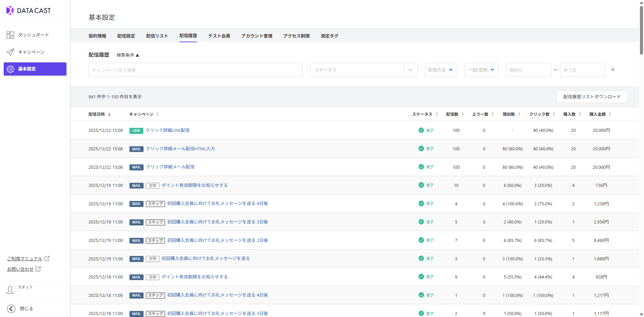Click 配信履歴リストダウンロード button

(592, 97)
